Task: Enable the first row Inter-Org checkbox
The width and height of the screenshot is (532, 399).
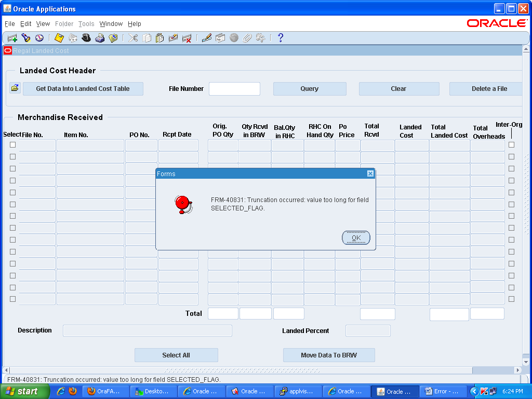Action: click(x=511, y=145)
